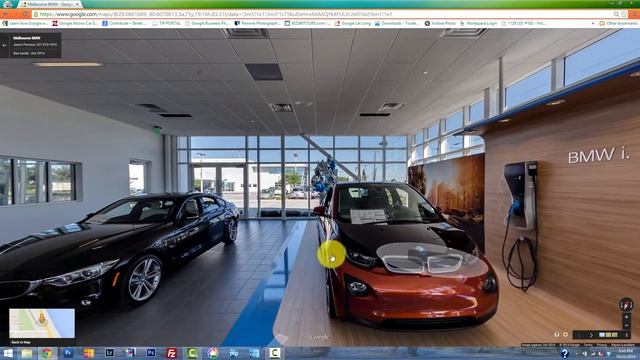Select the third photo thumbnail in the strip
Image resolution: width=640 pixels, height=360 pixels.
[x=615, y=335]
